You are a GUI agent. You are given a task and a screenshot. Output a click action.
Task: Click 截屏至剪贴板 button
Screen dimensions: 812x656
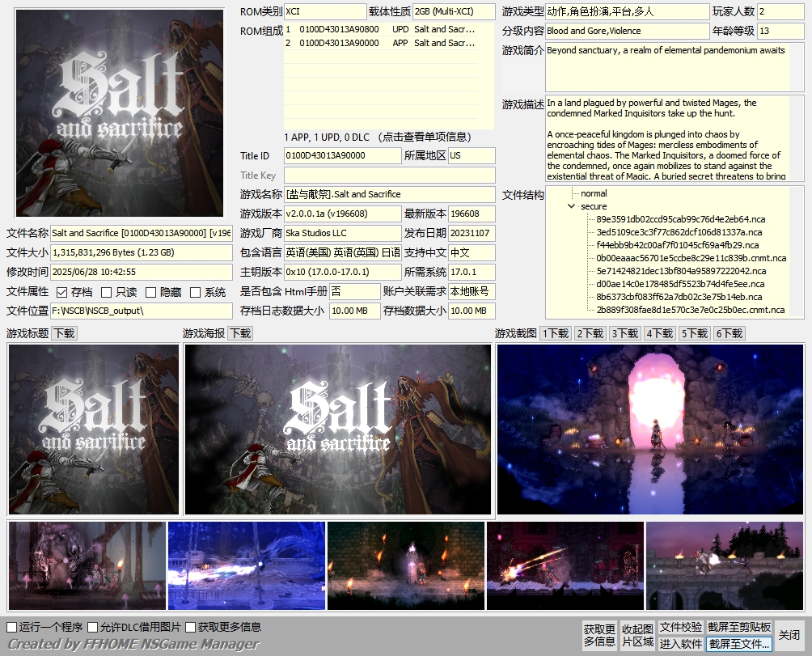739,627
